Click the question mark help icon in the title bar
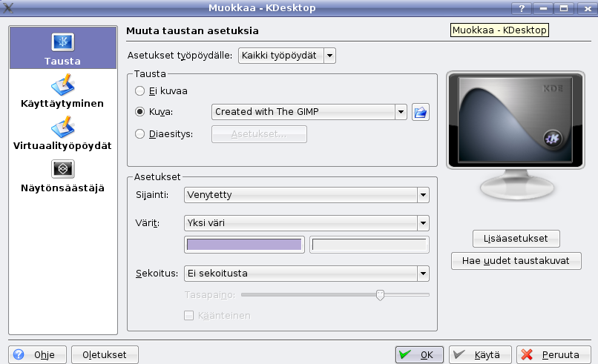 (x=522, y=8)
